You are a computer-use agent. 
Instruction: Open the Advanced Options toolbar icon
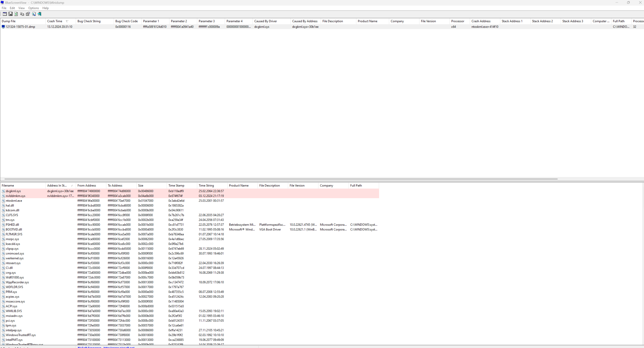[5, 14]
